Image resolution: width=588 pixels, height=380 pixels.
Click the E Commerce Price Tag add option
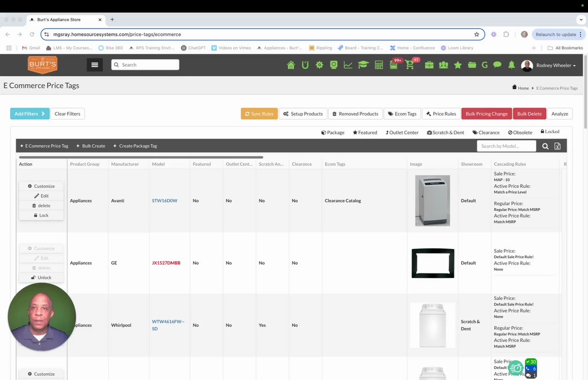click(x=44, y=146)
